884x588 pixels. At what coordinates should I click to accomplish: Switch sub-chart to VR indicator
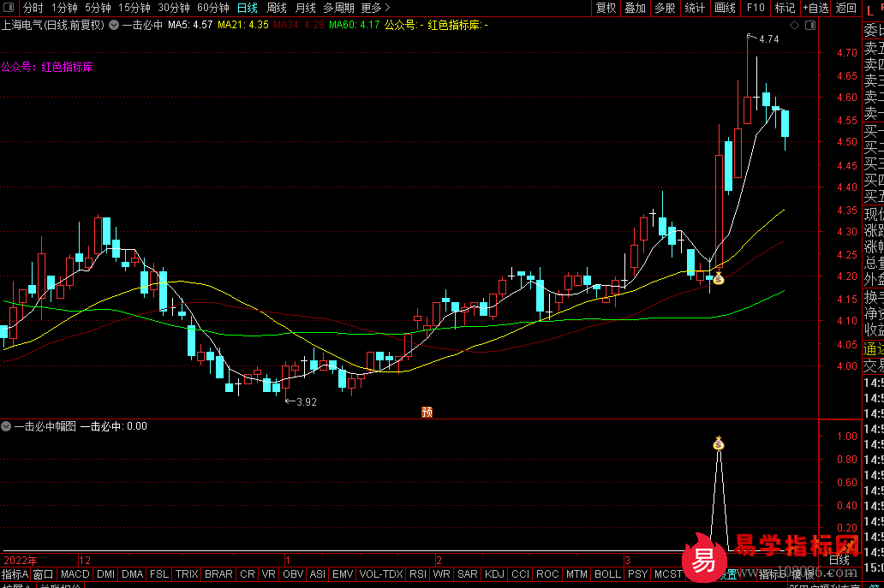pos(269,574)
